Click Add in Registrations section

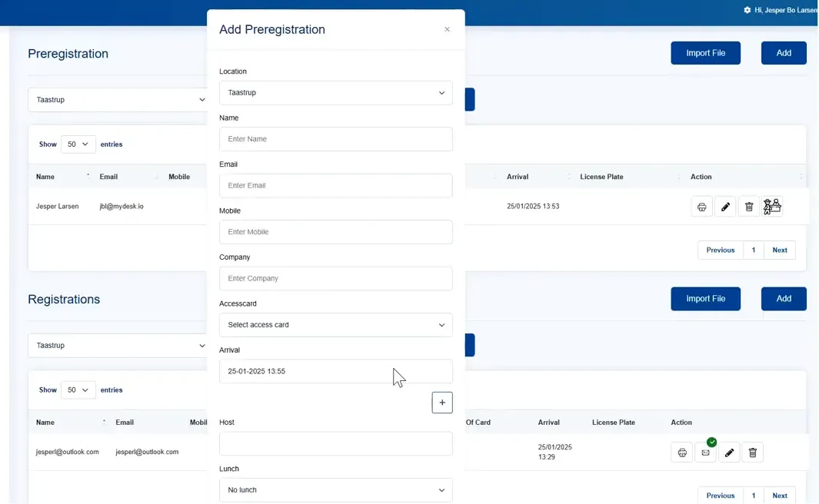click(x=784, y=299)
